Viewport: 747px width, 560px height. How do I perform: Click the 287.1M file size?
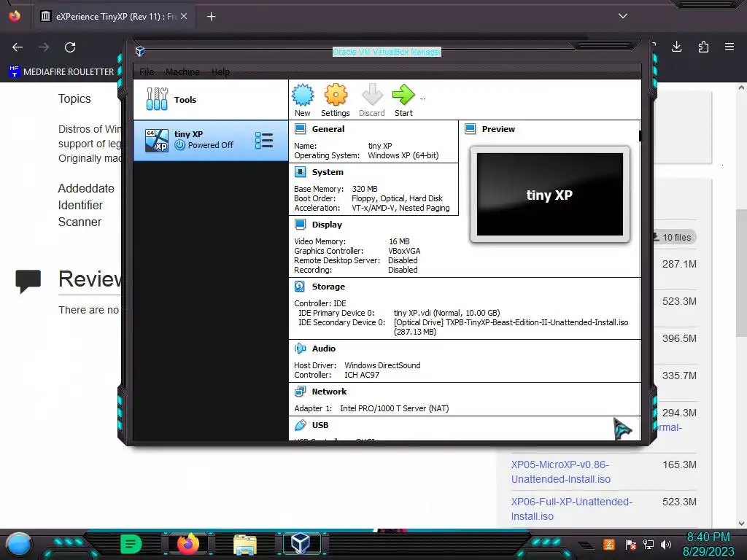(679, 264)
